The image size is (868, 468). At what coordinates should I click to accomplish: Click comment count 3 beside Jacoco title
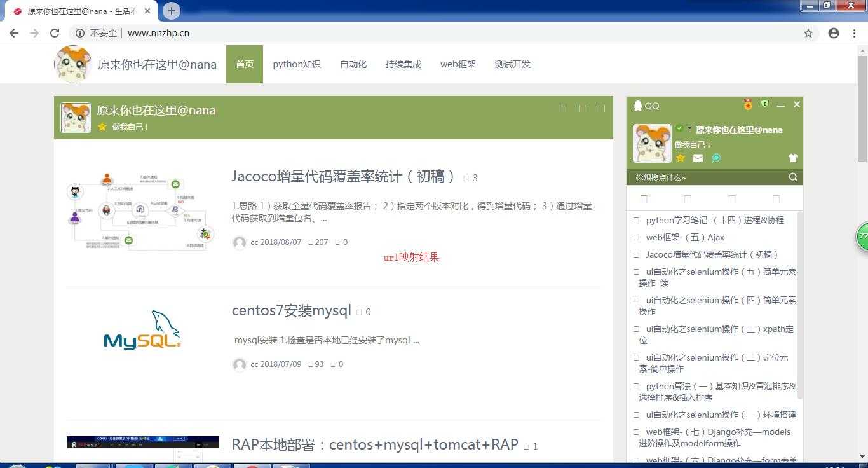click(471, 178)
